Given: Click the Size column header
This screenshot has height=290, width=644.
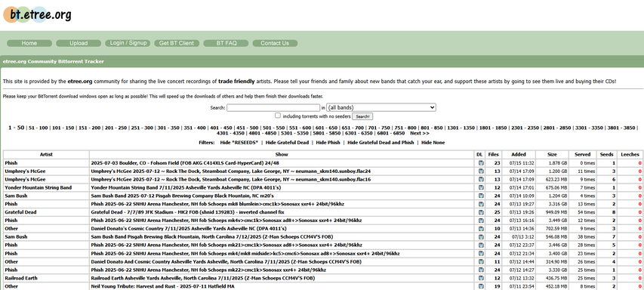Looking at the screenshot, I should pyautogui.click(x=553, y=155).
